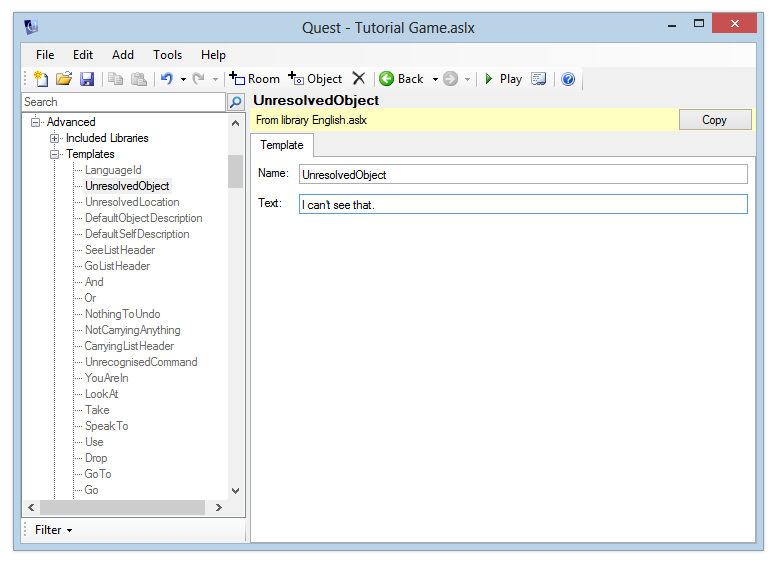777x566 pixels.
Task: Click the search magnifier button
Action: [x=236, y=102]
